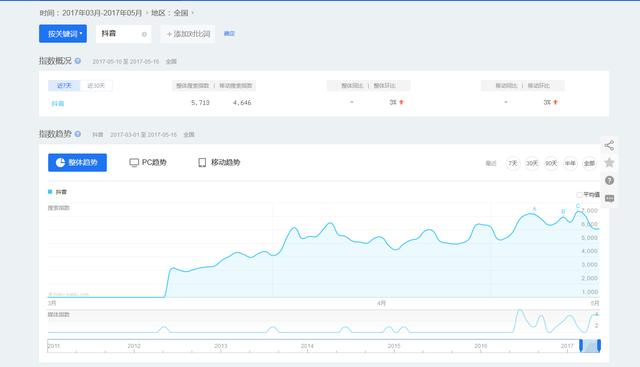Viewport: 640px width, 367px height.
Task: Click the 抖音 keyword input field
Action: click(123, 34)
